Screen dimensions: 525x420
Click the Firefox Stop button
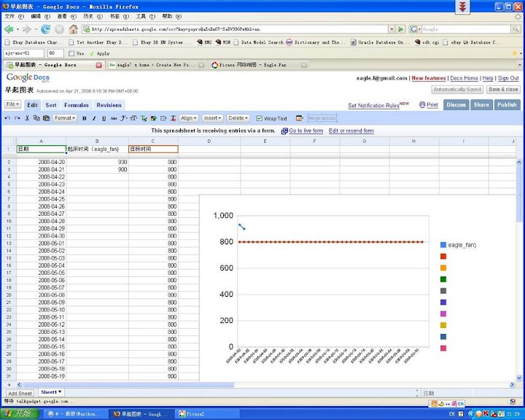click(x=59, y=29)
